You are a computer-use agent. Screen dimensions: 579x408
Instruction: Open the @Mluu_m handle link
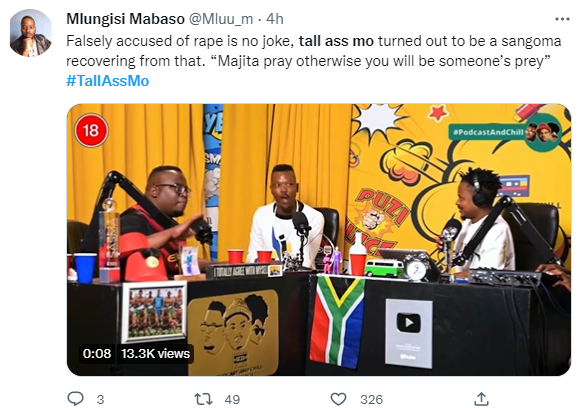point(221,19)
